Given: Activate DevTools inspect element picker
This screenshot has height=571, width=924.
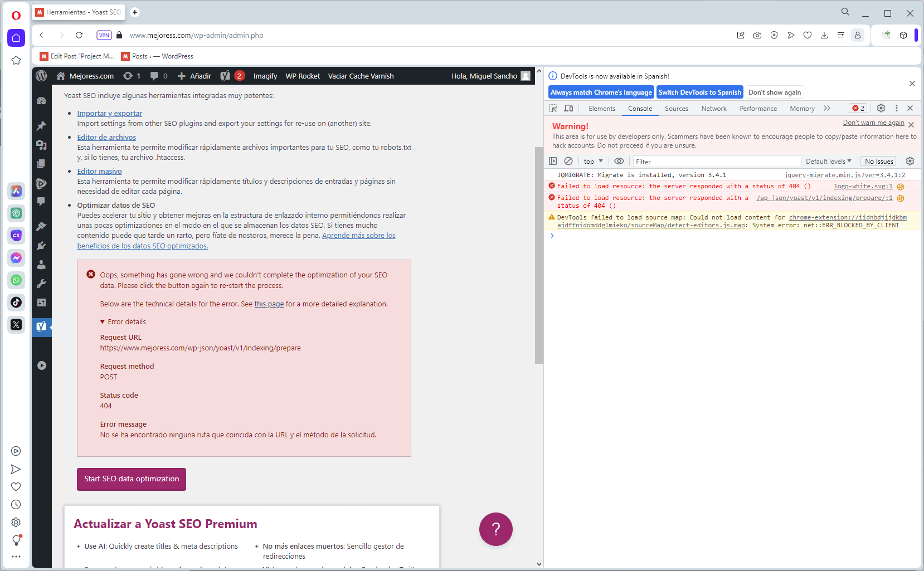Looking at the screenshot, I should 553,108.
